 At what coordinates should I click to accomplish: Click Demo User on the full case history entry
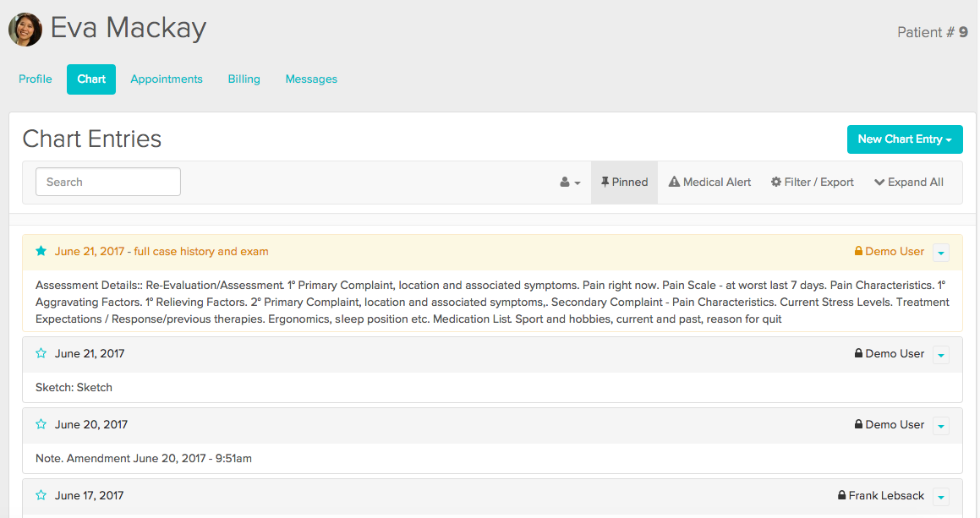895,252
